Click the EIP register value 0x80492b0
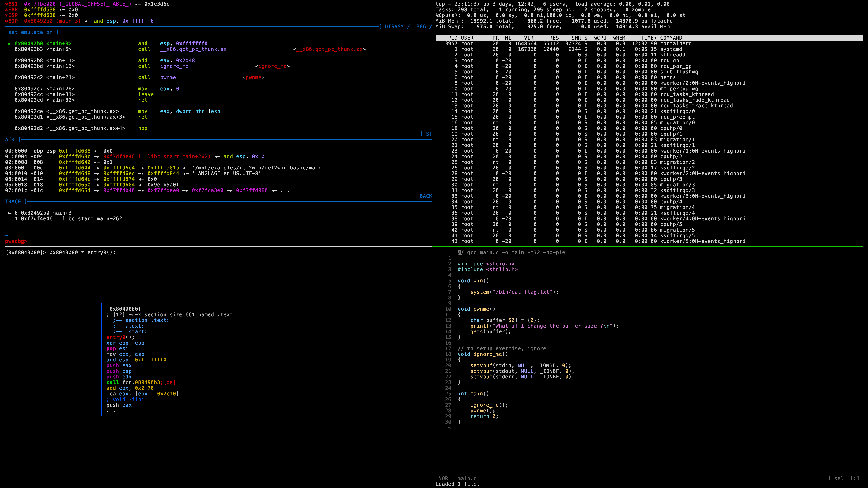This screenshot has height=488, width=868. [x=38, y=21]
